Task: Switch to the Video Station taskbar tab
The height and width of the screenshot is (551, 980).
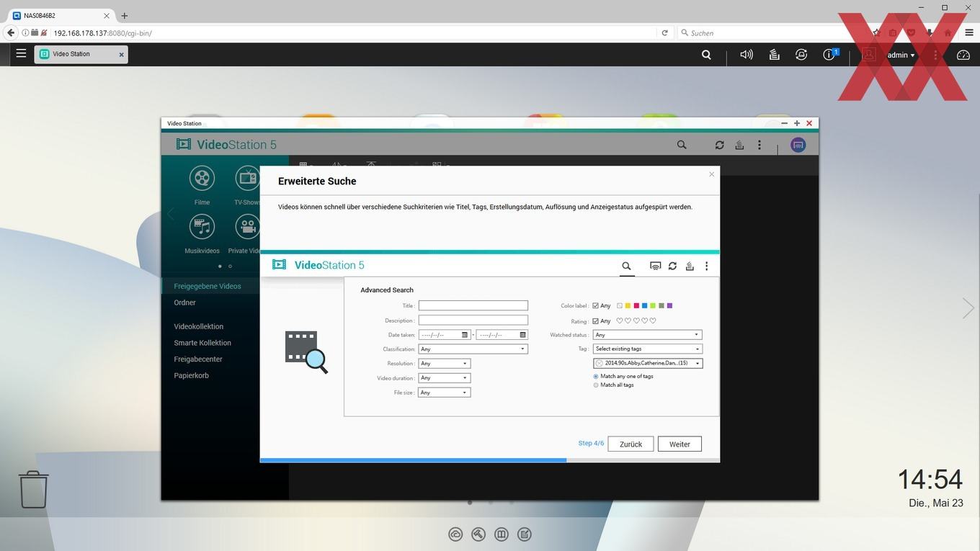Action: pyautogui.click(x=81, y=54)
